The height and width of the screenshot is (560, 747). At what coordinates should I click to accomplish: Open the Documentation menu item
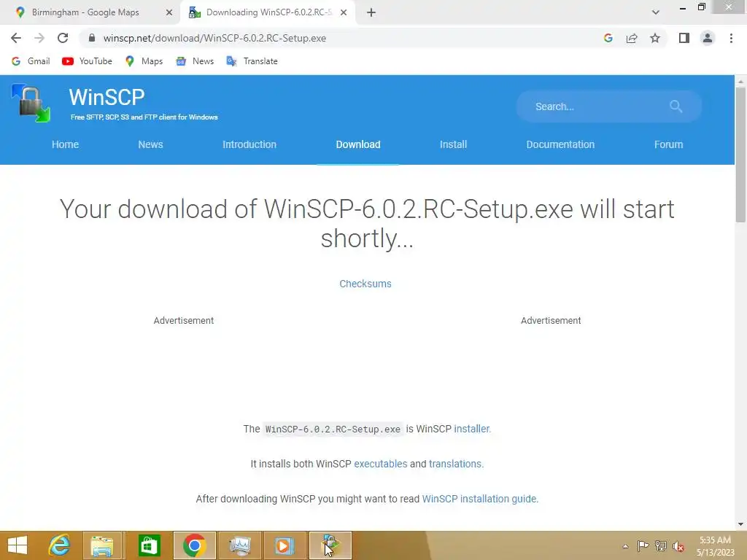560,144
